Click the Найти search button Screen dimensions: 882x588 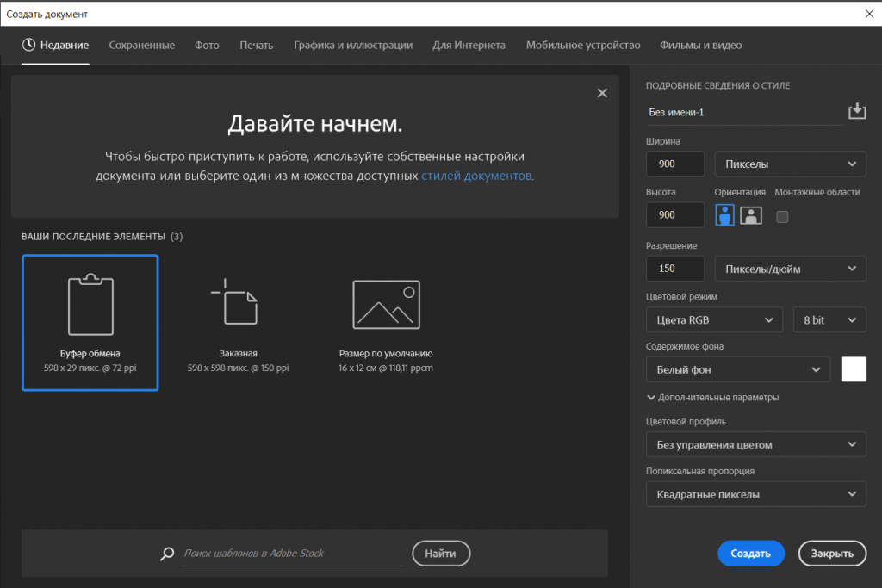pyautogui.click(x=440, y=554)
